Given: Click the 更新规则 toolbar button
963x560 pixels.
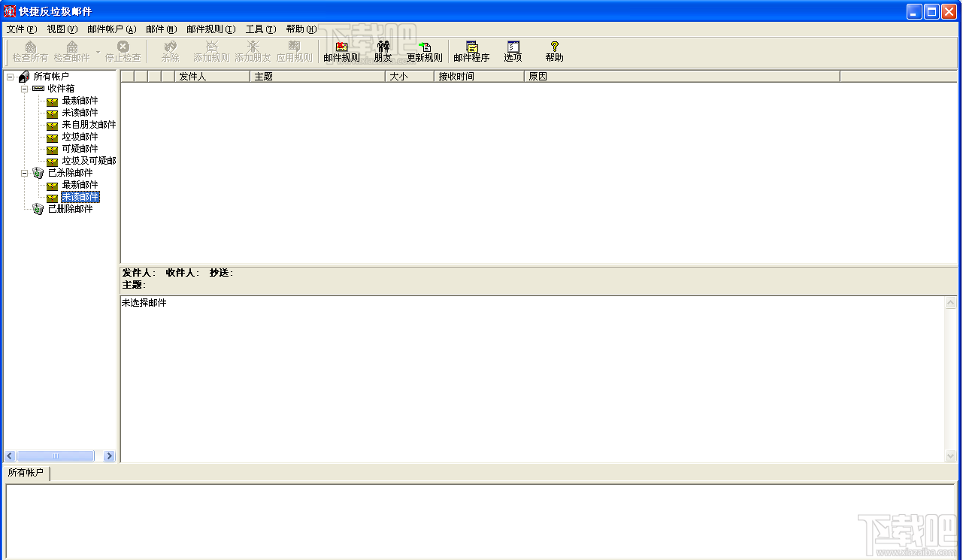Looking at the screenshot, I should pyautogui.click(x=425, y=52).
